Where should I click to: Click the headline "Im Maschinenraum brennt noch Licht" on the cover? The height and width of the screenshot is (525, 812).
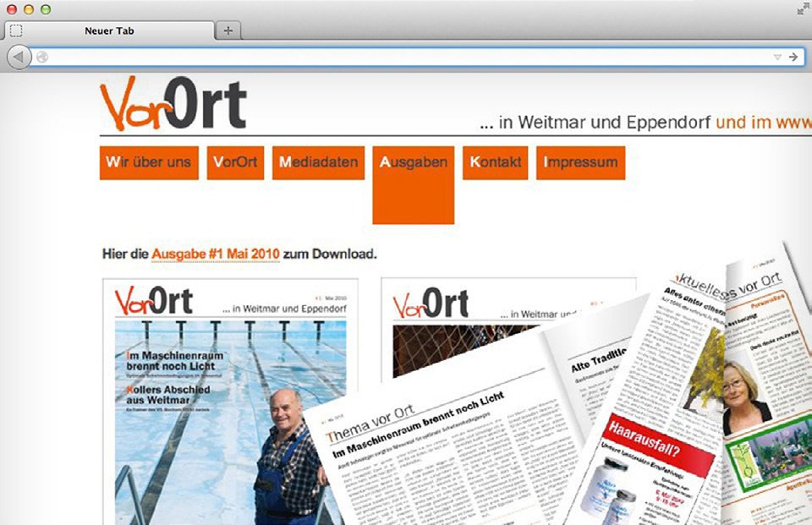tap(174, 361)
